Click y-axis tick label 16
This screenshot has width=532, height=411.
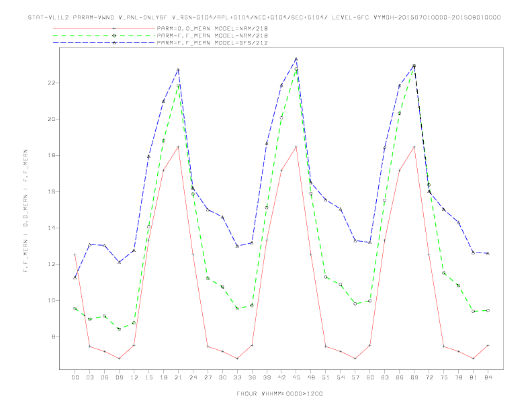51,192
